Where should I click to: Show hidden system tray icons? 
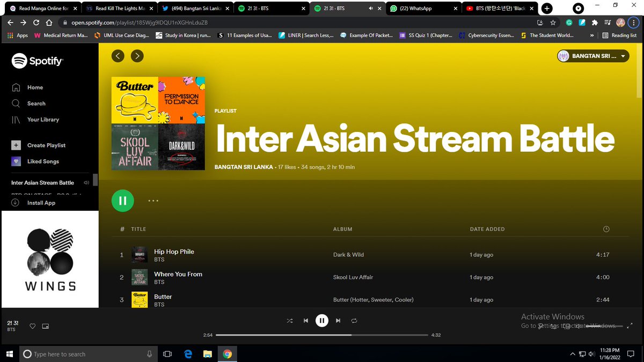(573, 354)
